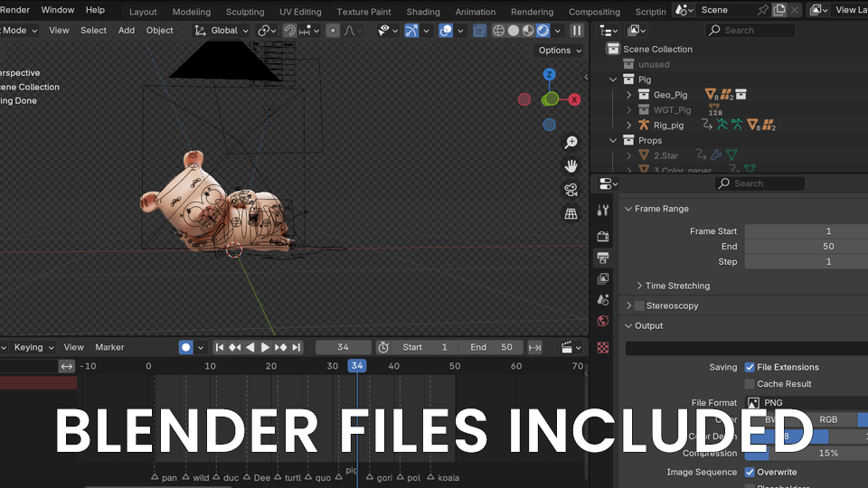Screen dimensions: 868x488
Task: Toggle the camera view icon
Action: pyautogui.click(x=571, y=190)
